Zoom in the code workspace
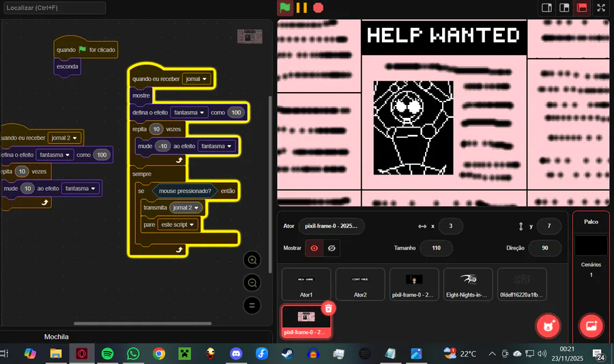Viewport: 614px width, 364px height. (252, 260)
